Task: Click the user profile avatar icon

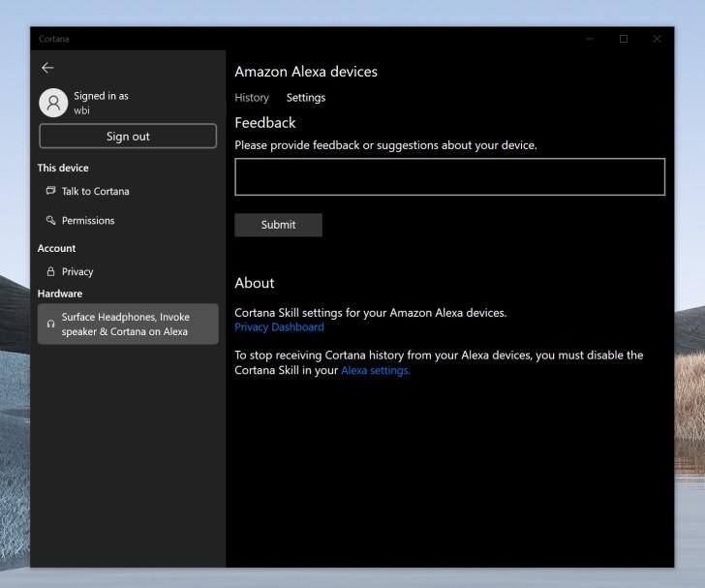Action: pos(52,103)
